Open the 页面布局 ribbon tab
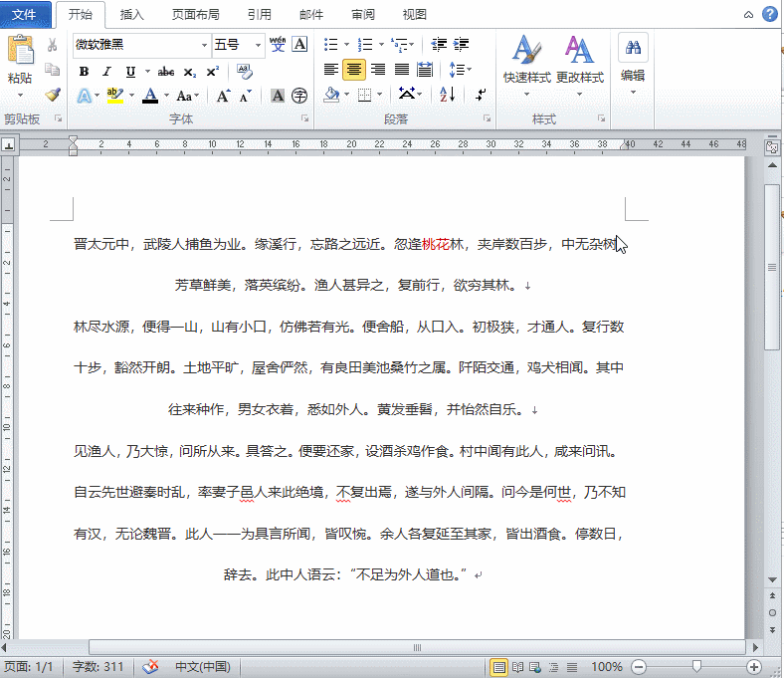The height and width of the screenshot is (678, 784). pyautogui.click(x=196, y=15)
